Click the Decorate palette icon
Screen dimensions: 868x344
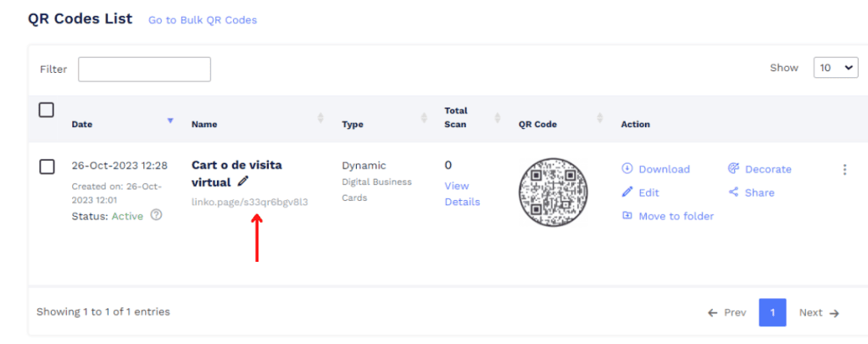click(x=733, y=169)
